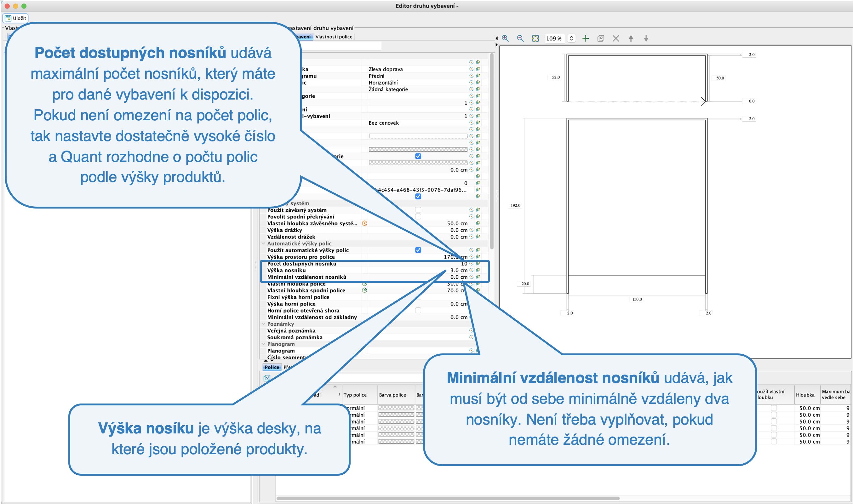853x504 pixels.
Task: Fit the drawing to the window
Action: [535, 38]
